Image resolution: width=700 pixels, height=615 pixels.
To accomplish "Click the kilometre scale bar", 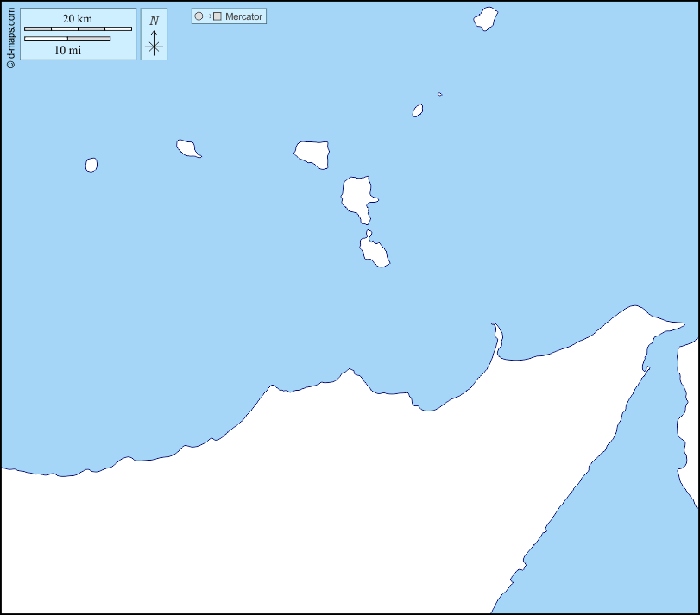I will 78,29.
